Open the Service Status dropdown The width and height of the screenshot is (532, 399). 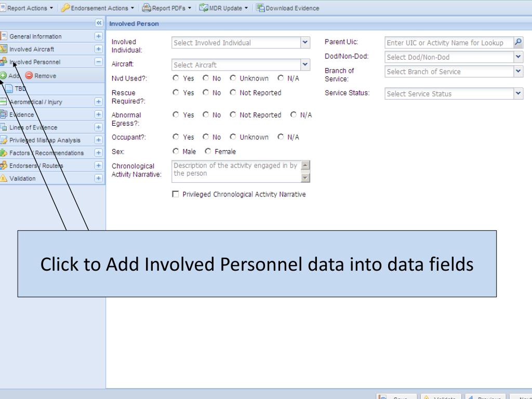pyautogui.click(x=518, y=94)
